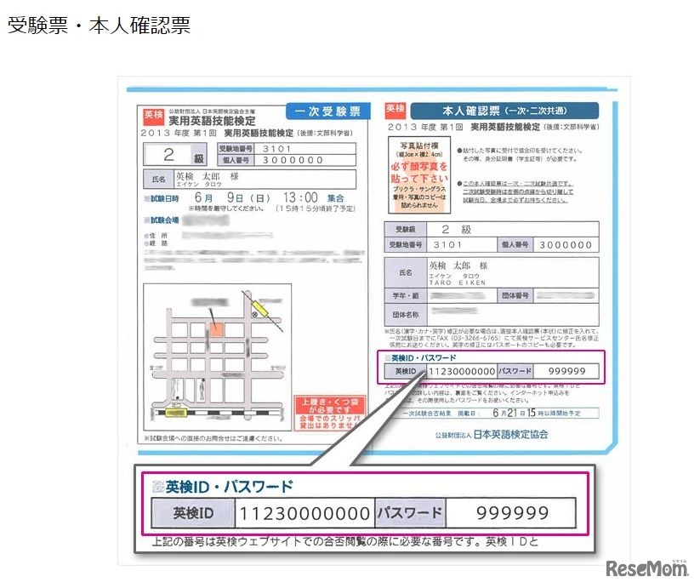Click 個人番号 3000000 on the left ticket

click(287, 160)
